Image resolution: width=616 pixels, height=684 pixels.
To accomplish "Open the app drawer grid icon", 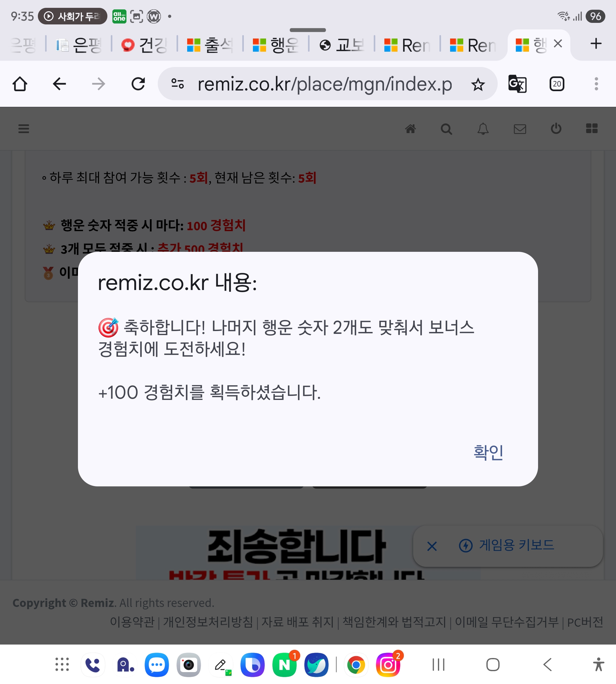I will [x=62, y=664].
